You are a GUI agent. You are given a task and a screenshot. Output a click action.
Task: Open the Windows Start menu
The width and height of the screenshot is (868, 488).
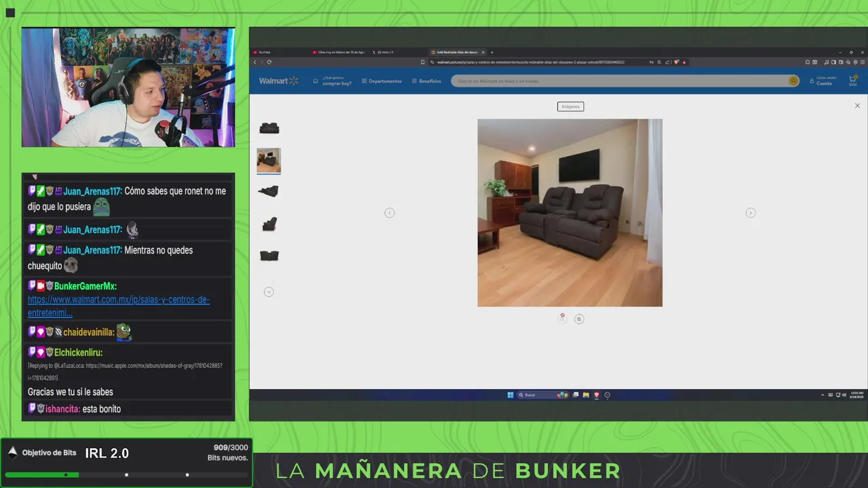click(511, 395)
